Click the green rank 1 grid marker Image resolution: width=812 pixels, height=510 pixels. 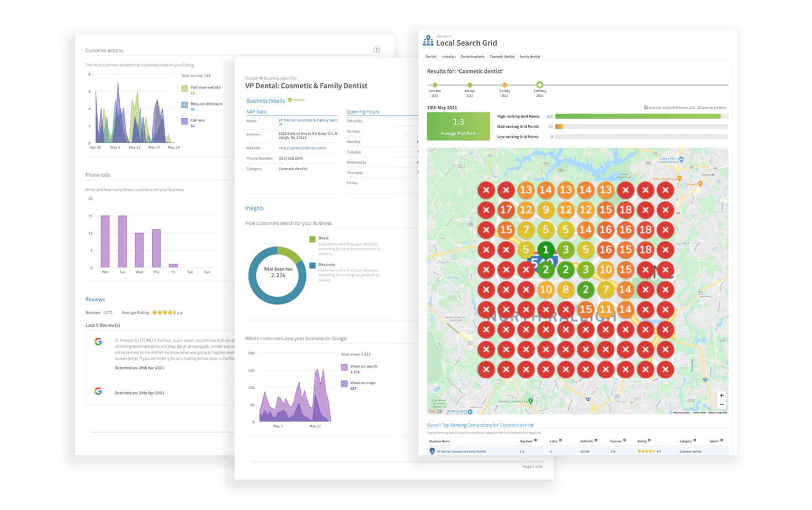[x=545, y=250]
